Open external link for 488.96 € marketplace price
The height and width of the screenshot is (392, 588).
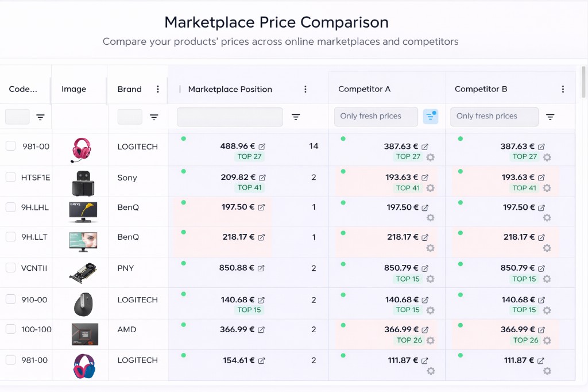262,147
